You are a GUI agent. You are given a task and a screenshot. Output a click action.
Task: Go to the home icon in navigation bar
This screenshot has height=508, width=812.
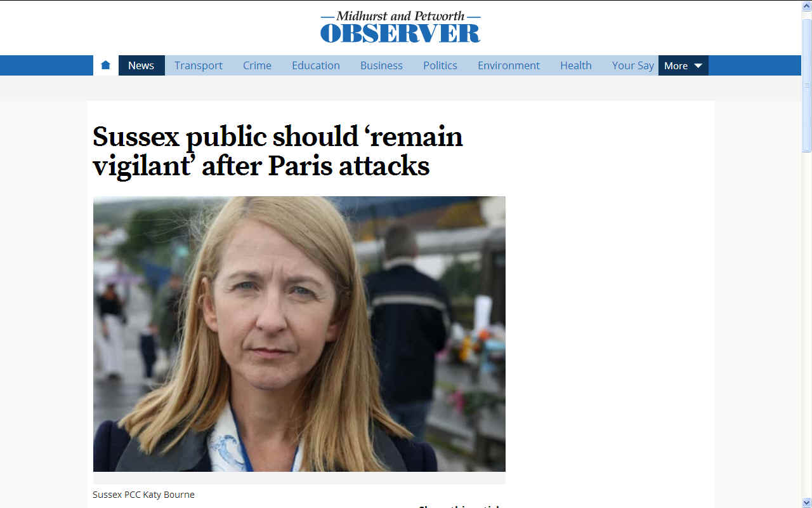tap(105, 65)
